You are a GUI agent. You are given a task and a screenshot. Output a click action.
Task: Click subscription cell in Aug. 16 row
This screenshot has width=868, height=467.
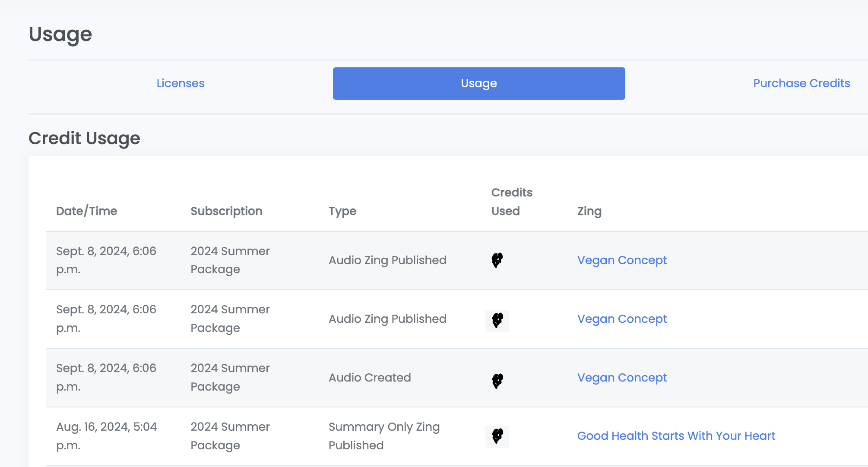[230, 436]
